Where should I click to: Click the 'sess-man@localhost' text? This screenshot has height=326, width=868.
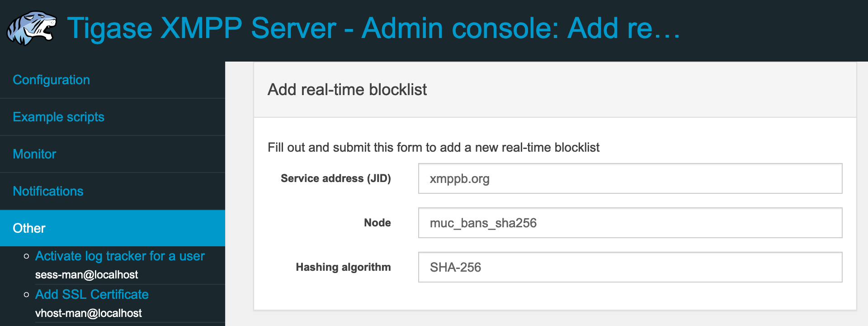pyautogui.click(x=86, y=275)
